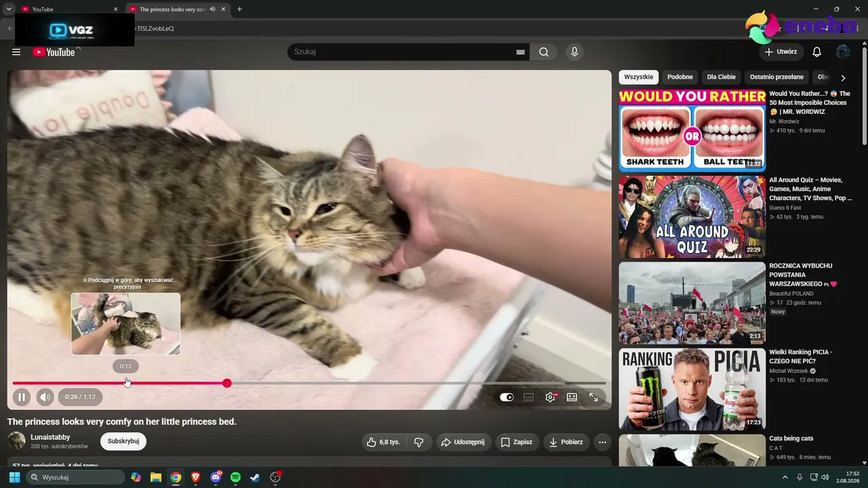Screen dimensions: 868x488
Task: Open the All Around Quiz video thumbnail
Action: (692, 217)
